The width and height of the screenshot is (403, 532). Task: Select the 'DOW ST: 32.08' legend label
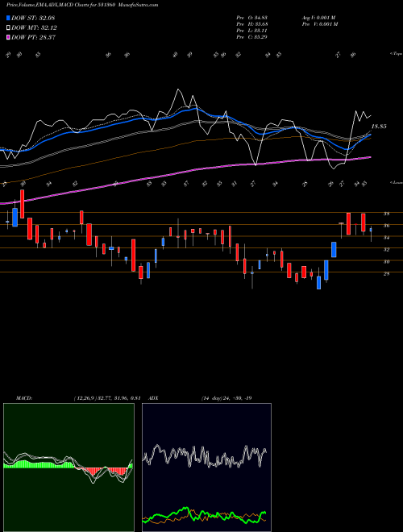(33, 18)
